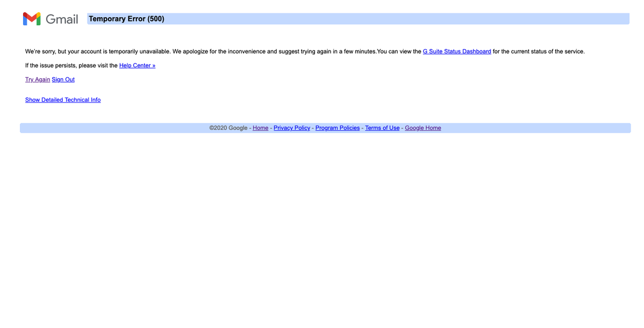The image size is (644, 328).
Task: Click Try Again to reload
Action: pyautogui.click(x=38, y=79)
